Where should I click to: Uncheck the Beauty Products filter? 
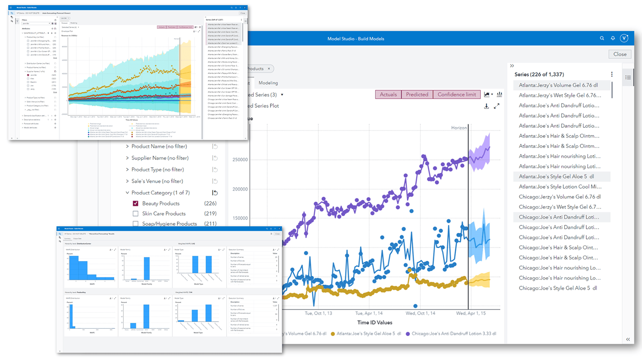[x=136, y=203]
